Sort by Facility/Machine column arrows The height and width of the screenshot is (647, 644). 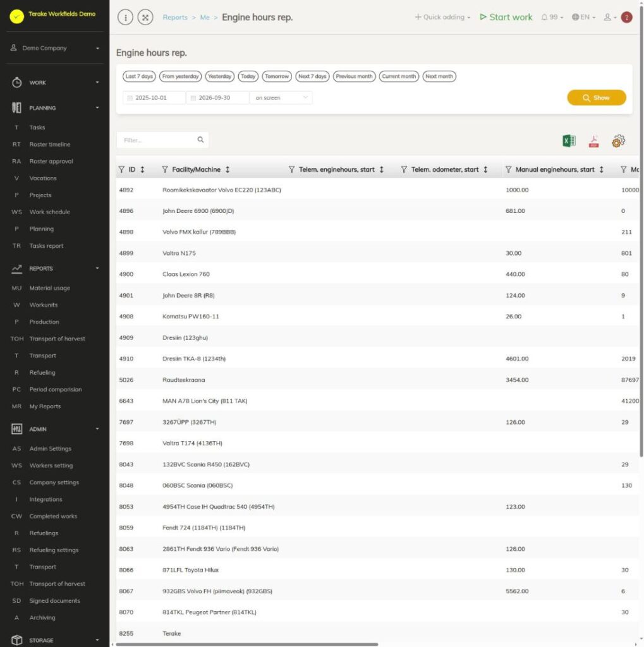[x=228, y=169]
